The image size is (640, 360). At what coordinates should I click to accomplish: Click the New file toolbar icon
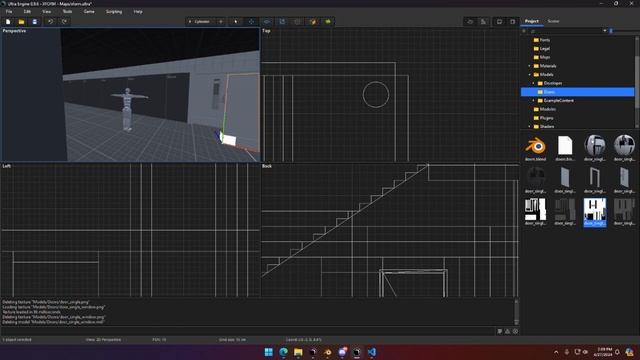[8, 22]
